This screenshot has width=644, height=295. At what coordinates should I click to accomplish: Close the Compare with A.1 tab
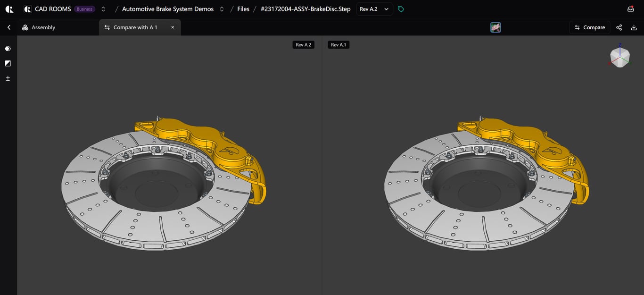(173, 27)
